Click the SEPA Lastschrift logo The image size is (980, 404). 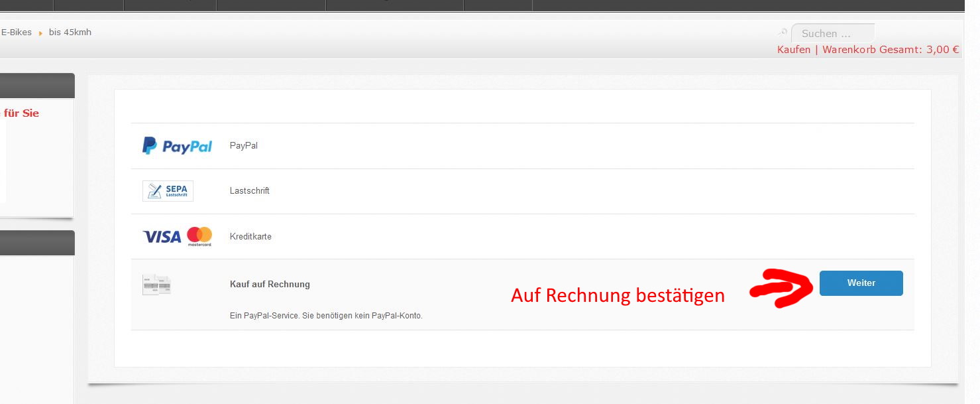(168, 191)
